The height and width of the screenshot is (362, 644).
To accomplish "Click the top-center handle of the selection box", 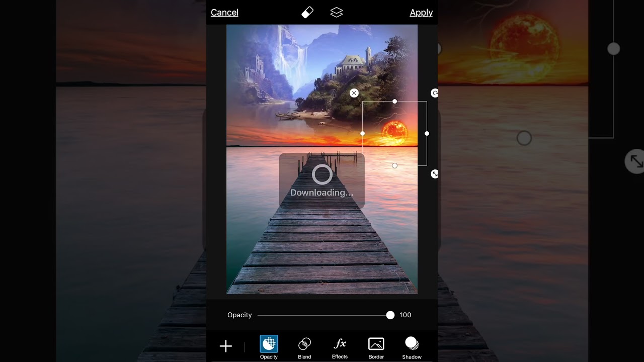I will click(394, 102).
